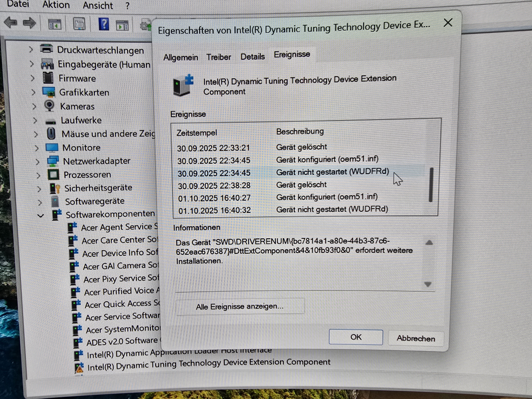Click the blue help question-mark icon
This screenshot has height=399, width=532.
104,24
